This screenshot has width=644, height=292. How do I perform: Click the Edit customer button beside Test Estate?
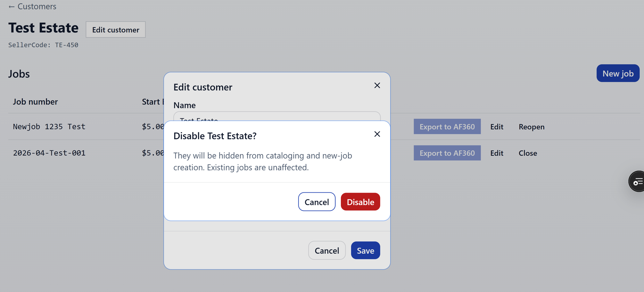click(116, 30)
